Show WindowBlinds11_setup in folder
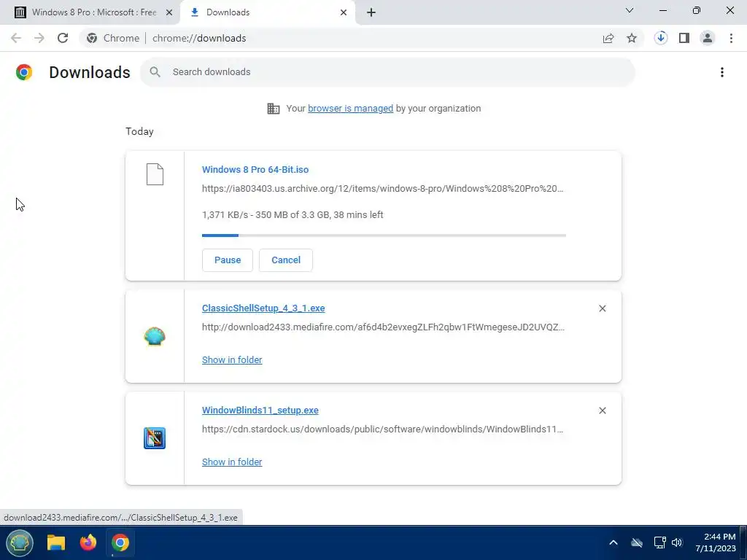Viewport: 747px width, 560px height. 232,462
